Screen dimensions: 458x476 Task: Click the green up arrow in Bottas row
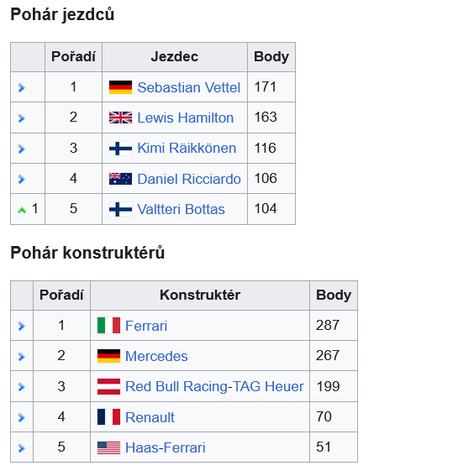tap(22, 210)
